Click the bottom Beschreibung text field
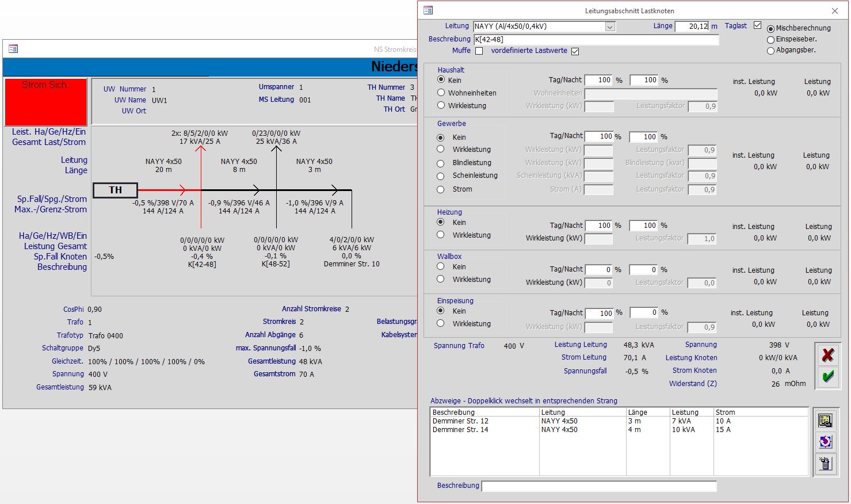851x504 pixels. pos(598,486)
